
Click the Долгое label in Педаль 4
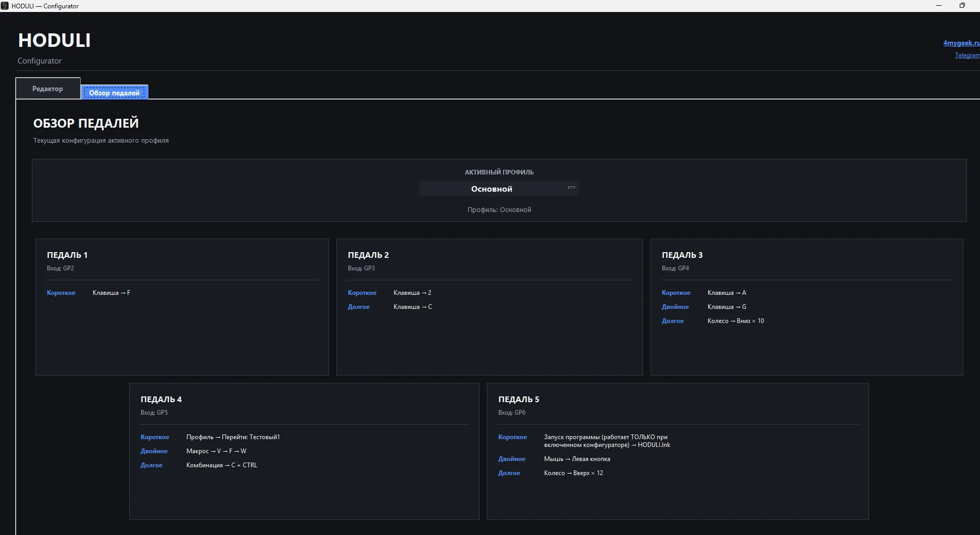pyautogui.click(x=152, y=465)
